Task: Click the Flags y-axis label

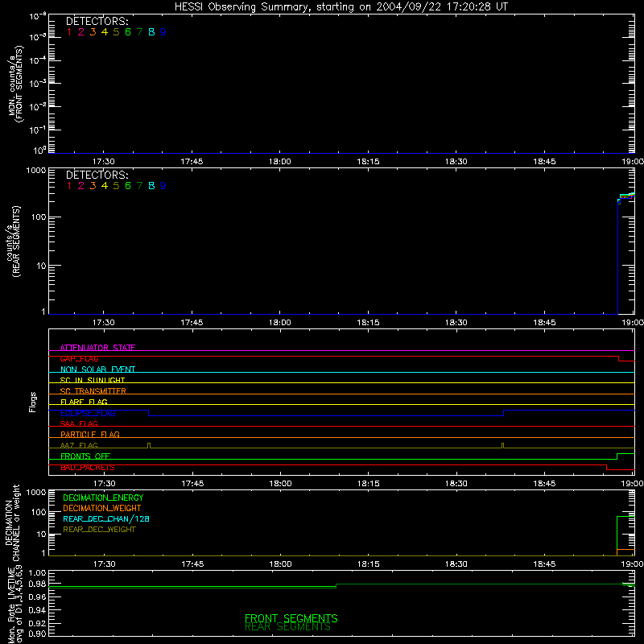Action: click(33, 402)
